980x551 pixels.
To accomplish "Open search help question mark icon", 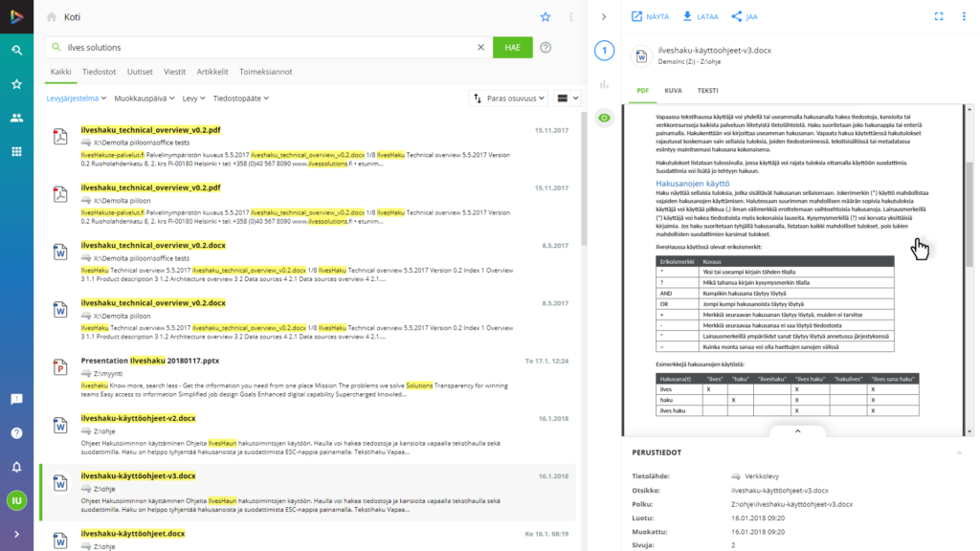I will point(546,48).
